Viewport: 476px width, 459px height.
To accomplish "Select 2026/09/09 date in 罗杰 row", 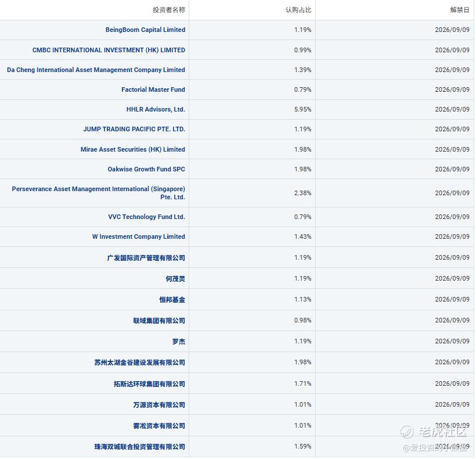I will [452, 341].
